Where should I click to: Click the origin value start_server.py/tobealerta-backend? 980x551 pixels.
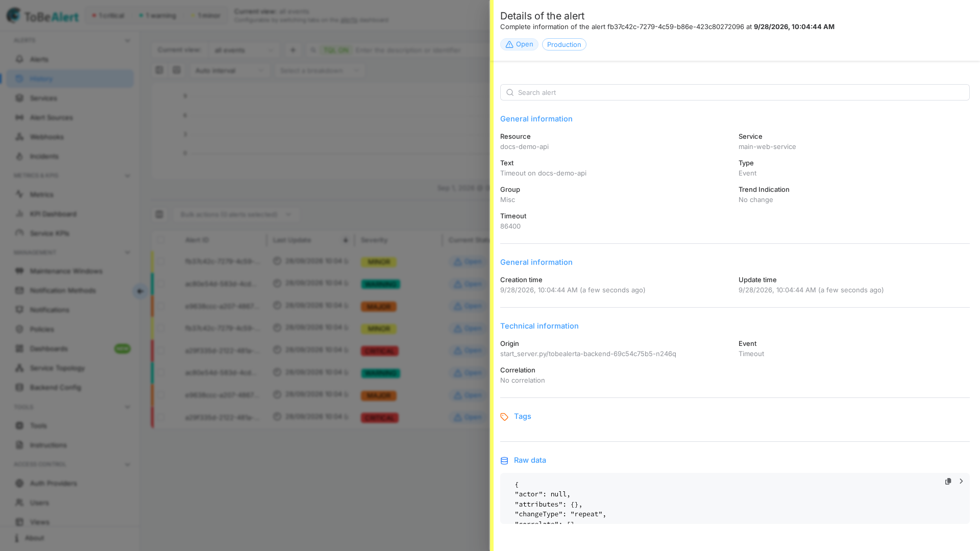(x=588, y=354)
